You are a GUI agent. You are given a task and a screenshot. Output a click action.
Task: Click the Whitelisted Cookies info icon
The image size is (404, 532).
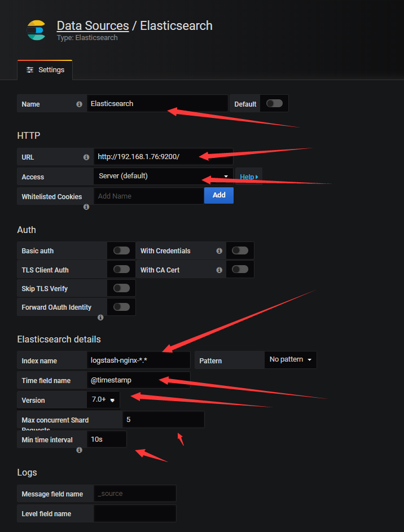(86, 206)
